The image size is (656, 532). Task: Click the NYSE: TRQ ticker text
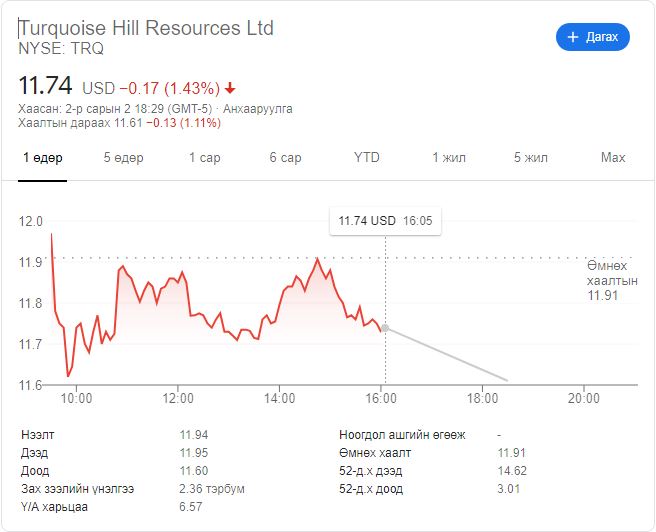click(61, 49)
